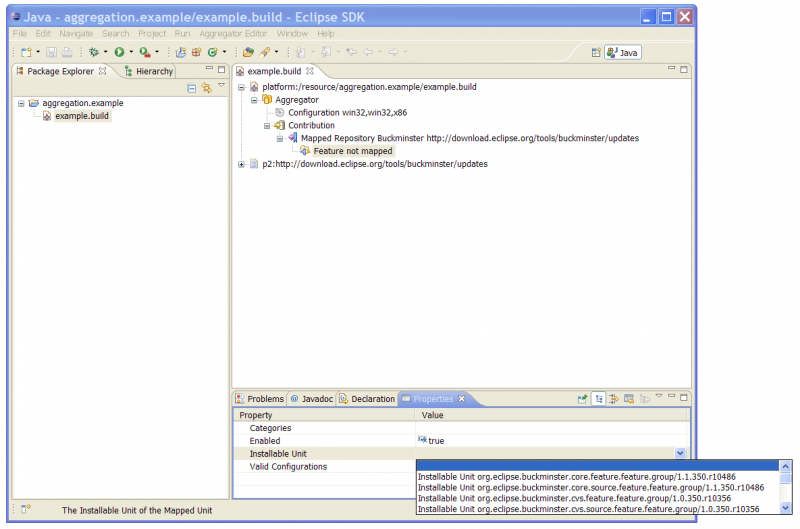Viewport: 800px width, 529px height.
Task: Close the Package Explorer view tab
Action: (x=103, y=71)
